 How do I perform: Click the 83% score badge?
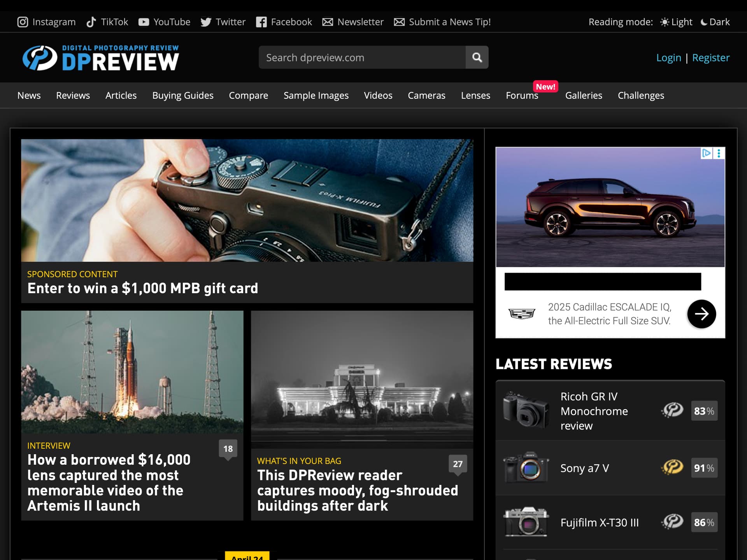704,411
